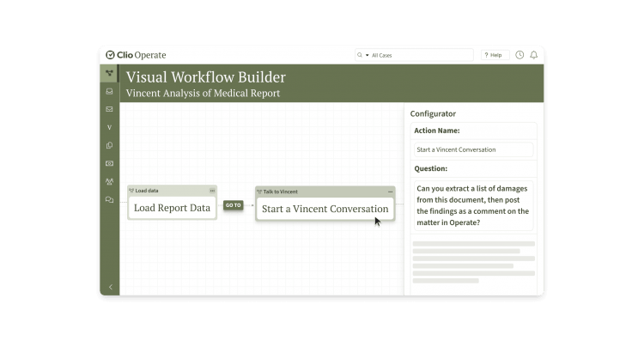Open the mail envelope sidebar icon

pyautogui.click(x=109, y=109)
